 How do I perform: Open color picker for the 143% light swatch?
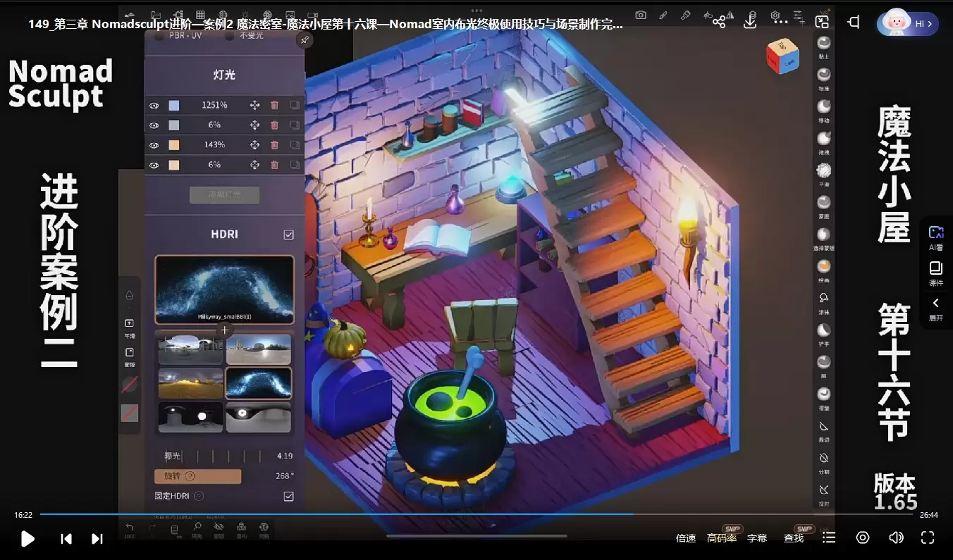click(x=174, y=145)
